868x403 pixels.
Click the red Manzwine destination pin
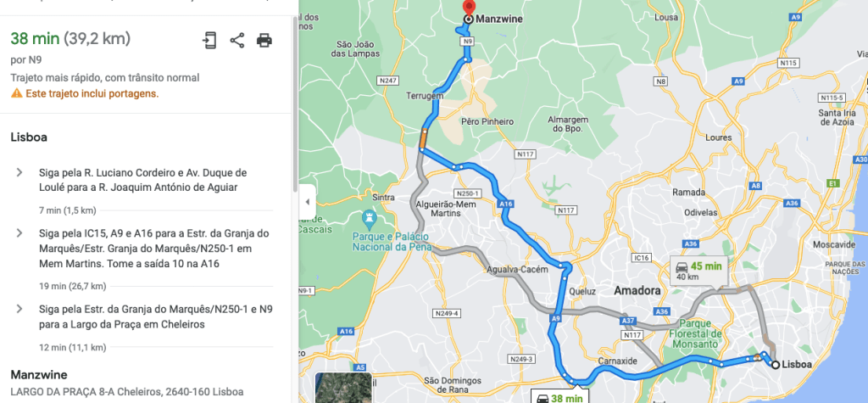pos(469,8)
